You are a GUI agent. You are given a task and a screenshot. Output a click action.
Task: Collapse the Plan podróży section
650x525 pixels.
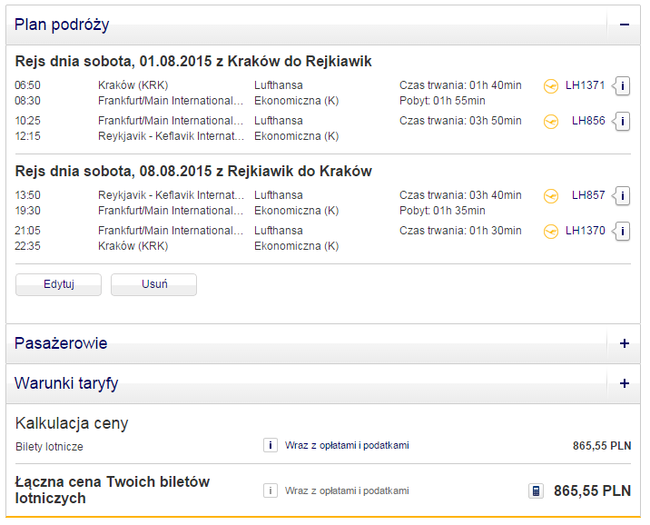624,25
